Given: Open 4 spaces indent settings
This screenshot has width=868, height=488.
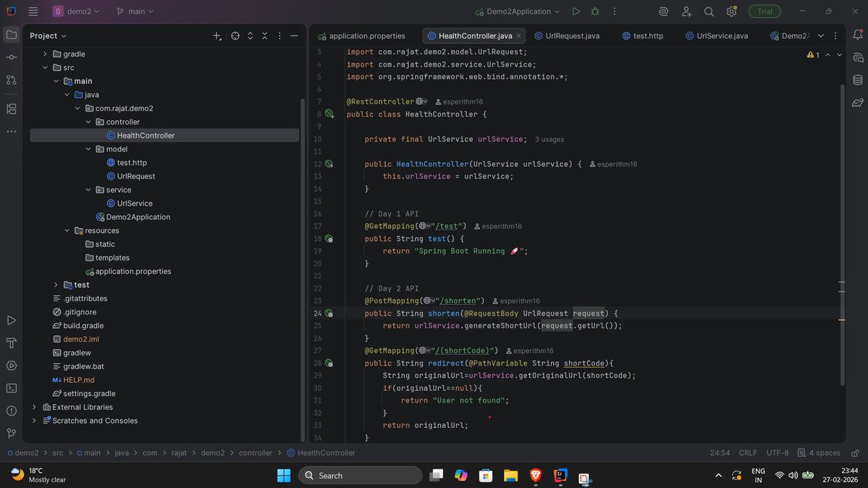Looking at the screenshot, I should [819, 453].
